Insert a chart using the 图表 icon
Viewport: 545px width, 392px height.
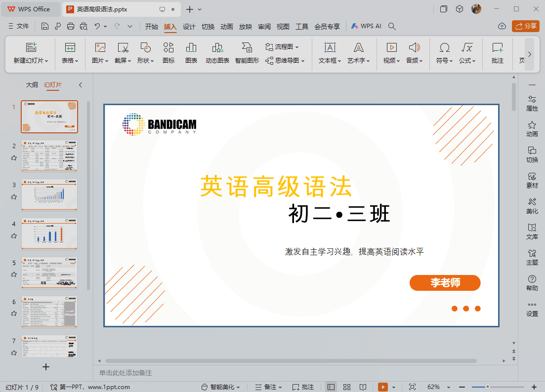pyautogui.click(x=191, y=53)
